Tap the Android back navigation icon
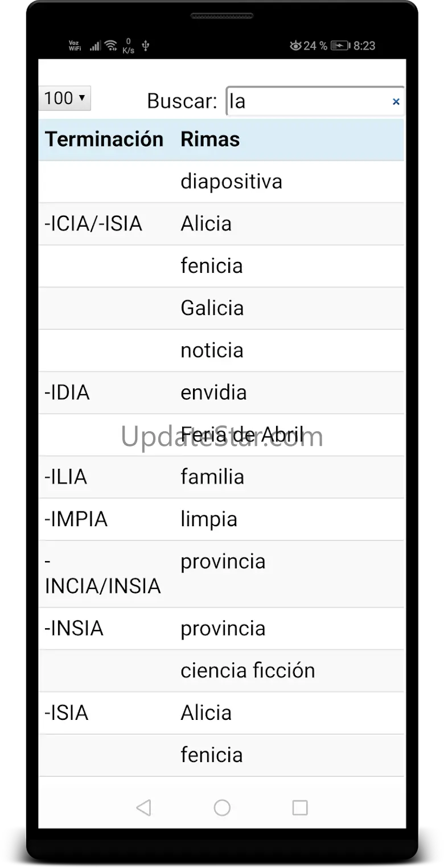Screen dimensions: 444x868 pyautogui.click(x=144, y=807)
